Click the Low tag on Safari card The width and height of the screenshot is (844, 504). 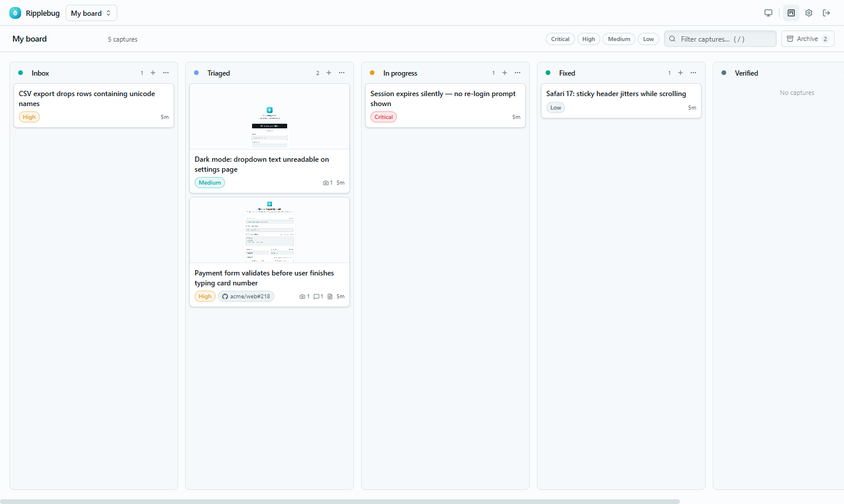(x=556, y=108)
